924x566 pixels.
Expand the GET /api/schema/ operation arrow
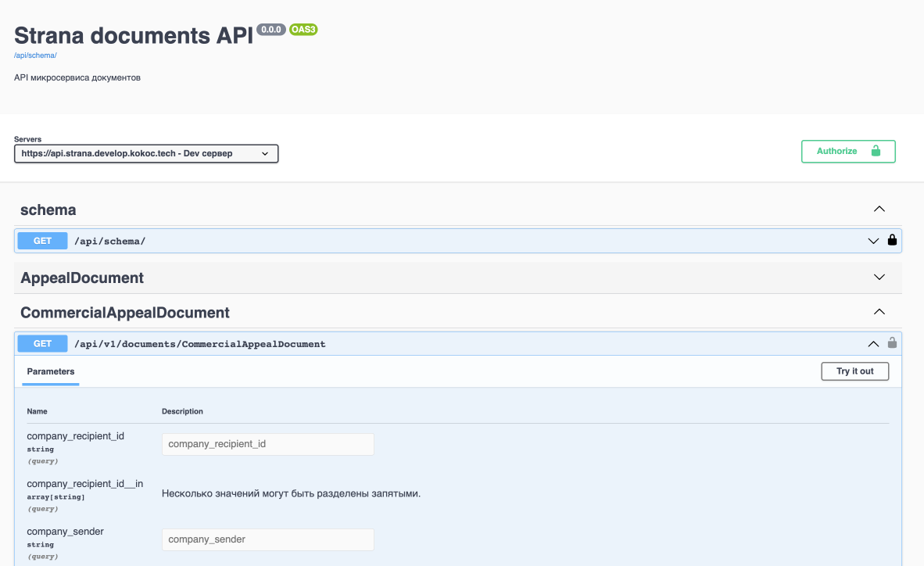tap(873, 241)
